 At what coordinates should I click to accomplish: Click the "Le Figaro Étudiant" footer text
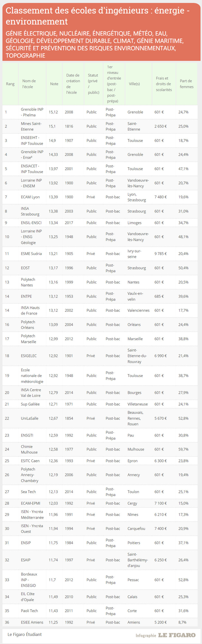click(x=24, y=634)
